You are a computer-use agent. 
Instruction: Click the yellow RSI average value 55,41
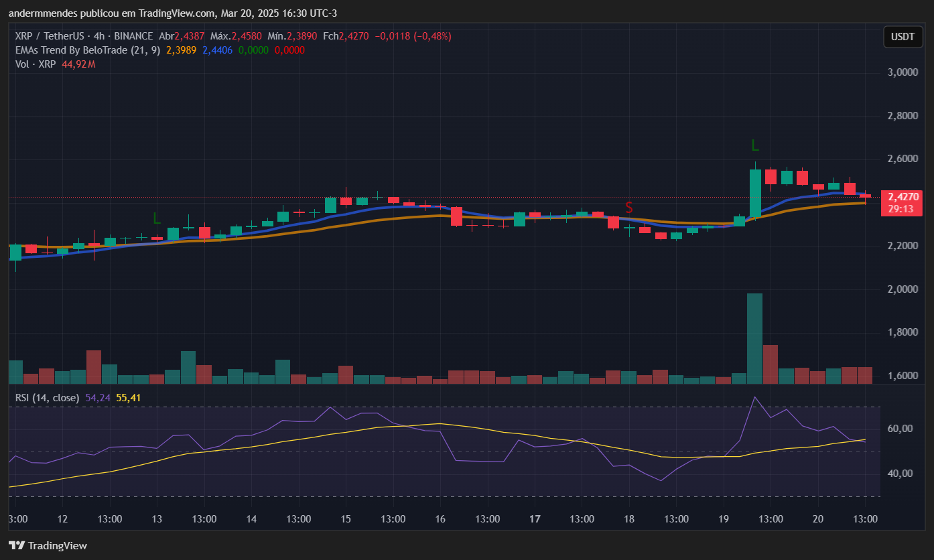tap(128, 398)
